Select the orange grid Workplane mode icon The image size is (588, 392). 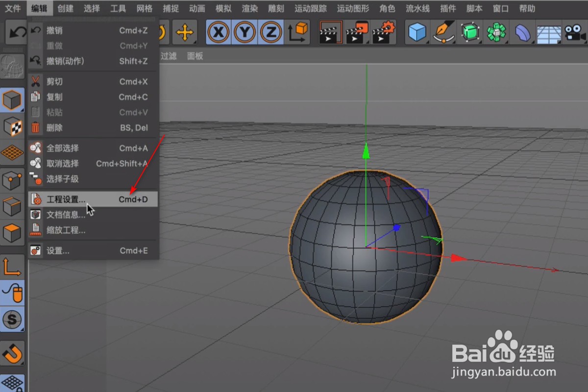point(12,152)
